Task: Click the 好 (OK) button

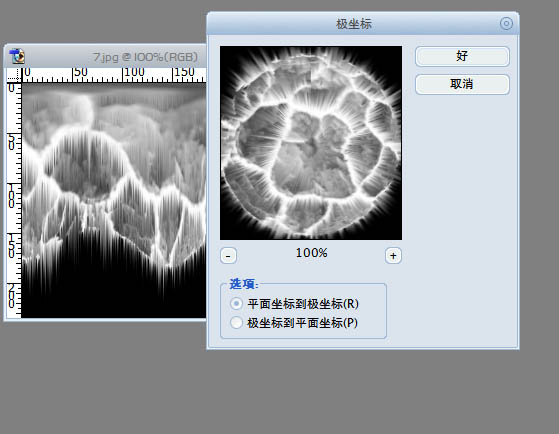Action: coord(462,56)
